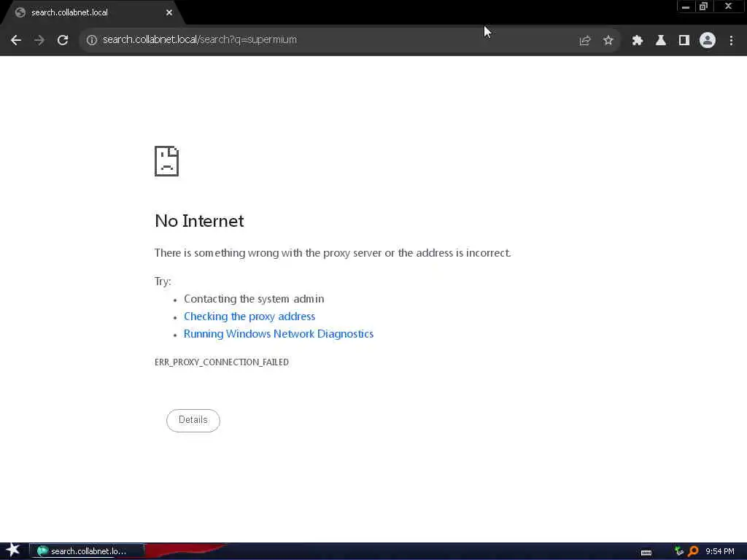Go back to the previous page
This screenshot has height=560, width=747.
click(16, 41)
